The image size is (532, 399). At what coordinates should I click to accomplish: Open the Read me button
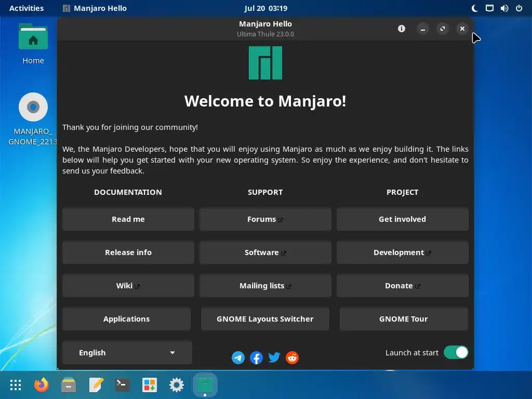point(128,219)
